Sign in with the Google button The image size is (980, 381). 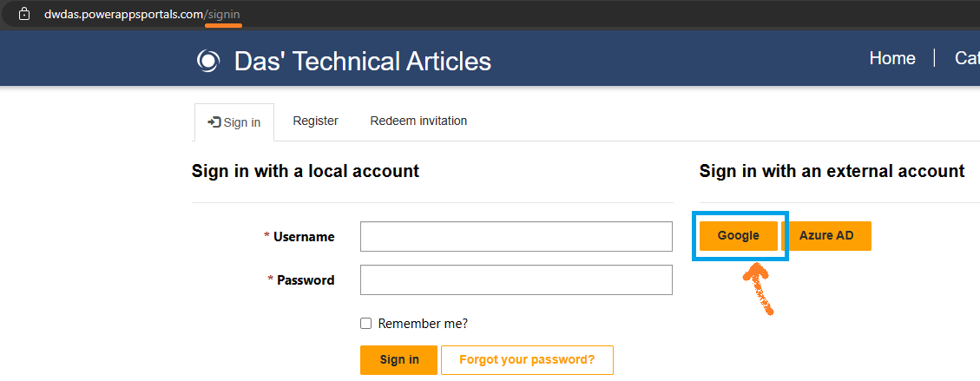738,236
